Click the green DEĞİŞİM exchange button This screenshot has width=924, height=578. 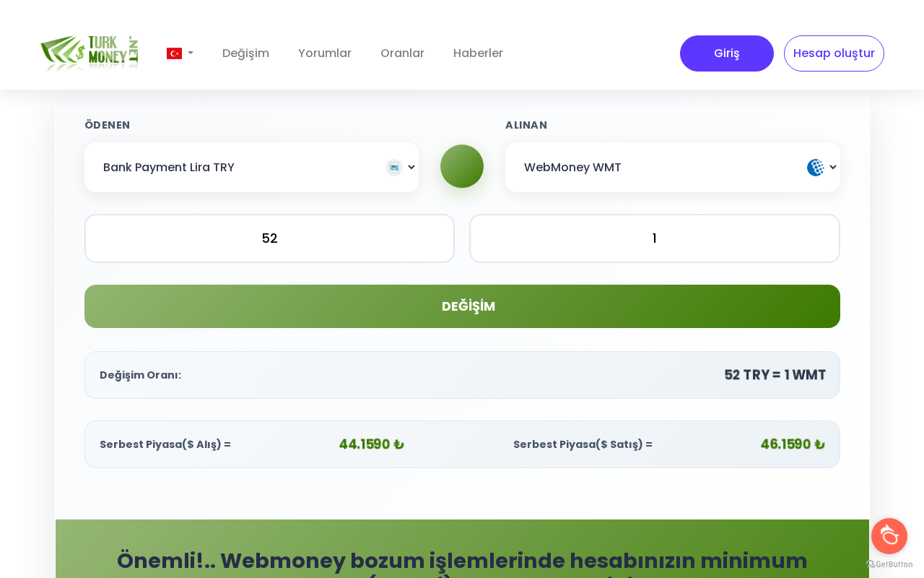[462, 306]
